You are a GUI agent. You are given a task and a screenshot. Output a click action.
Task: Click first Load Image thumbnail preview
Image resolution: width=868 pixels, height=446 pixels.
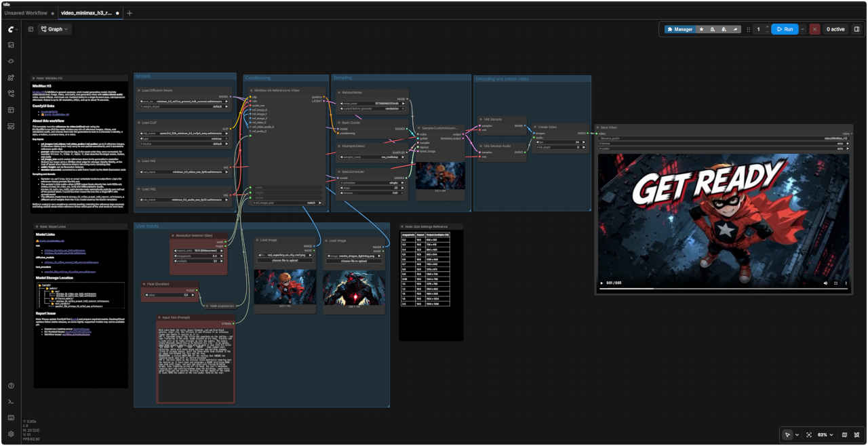point(285,285)
